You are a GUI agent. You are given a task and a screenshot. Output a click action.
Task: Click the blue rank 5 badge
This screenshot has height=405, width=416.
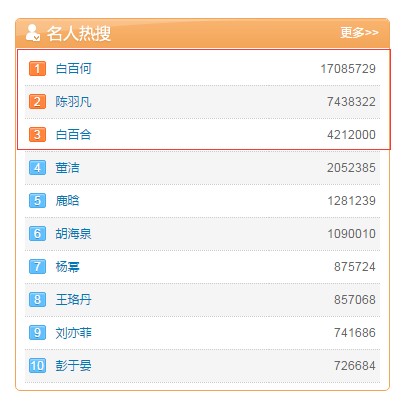(37, 201)
